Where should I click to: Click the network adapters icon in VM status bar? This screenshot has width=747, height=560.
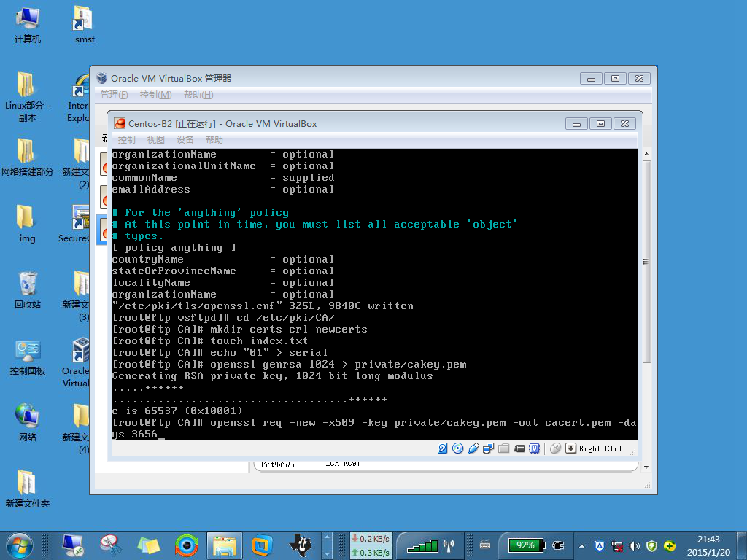click(488, 448)
